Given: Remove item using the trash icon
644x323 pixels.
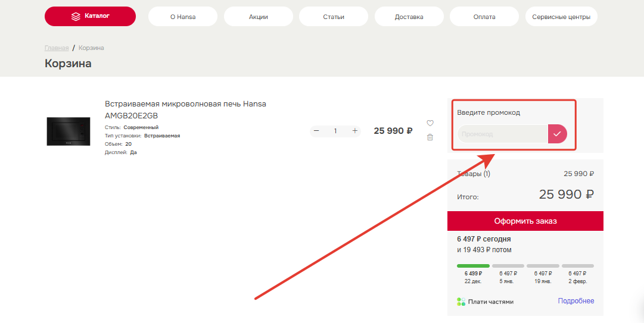Looking at the screenshot, I should click(430, 137).
